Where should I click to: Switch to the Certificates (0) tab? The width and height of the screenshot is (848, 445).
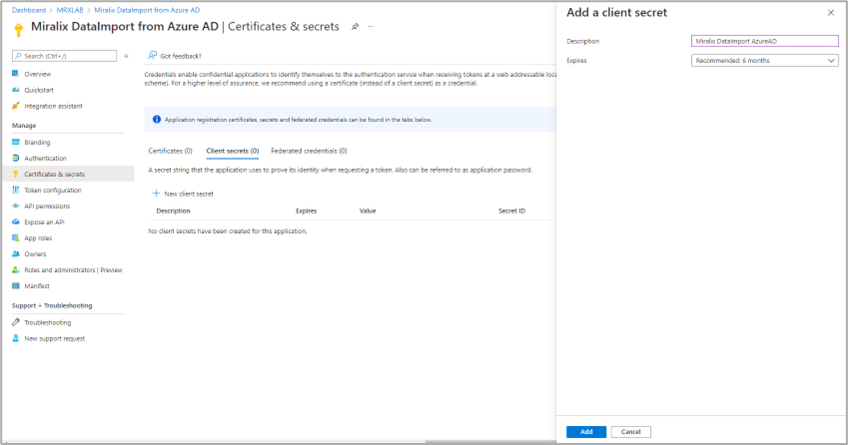pyautogui.click(x=170, y=151)
